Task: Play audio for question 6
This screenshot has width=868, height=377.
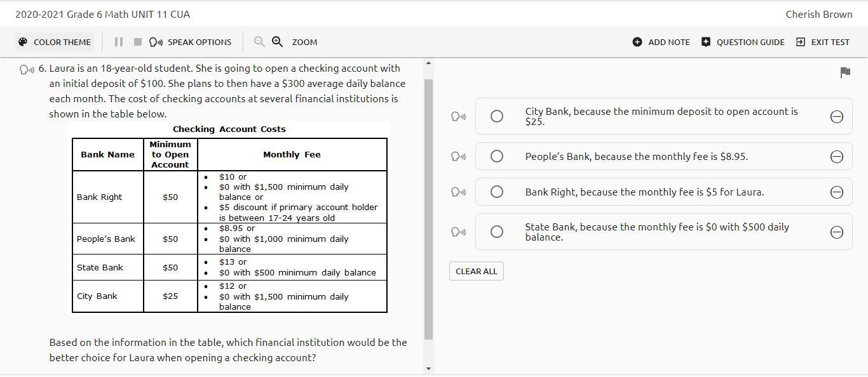Action: click(27, 69)
